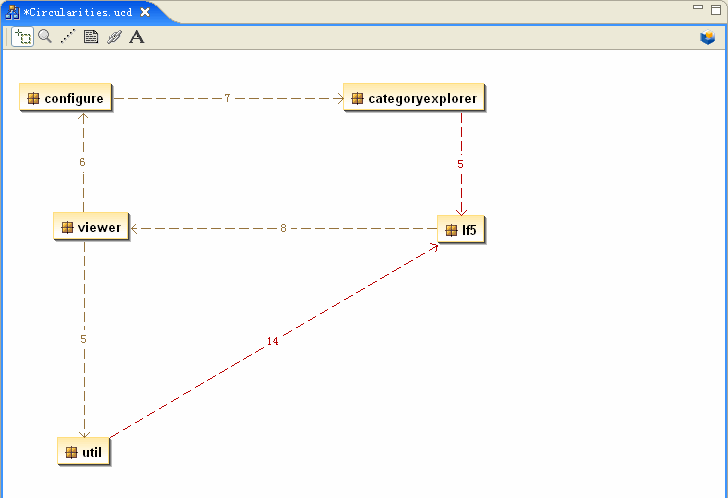Maximize the editor view
The width and height of the screenshot is (728, 498).
716,9
